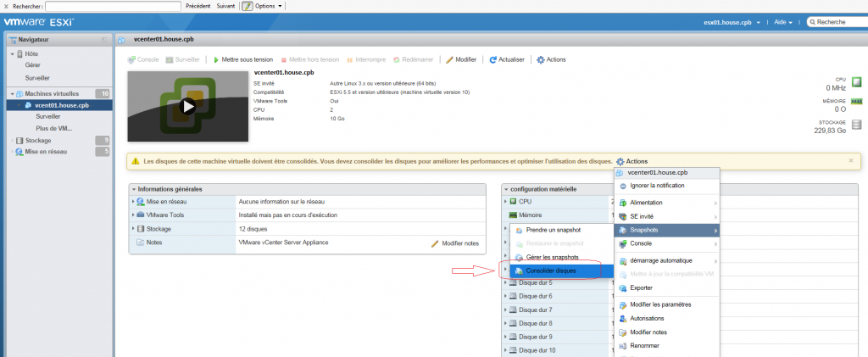Collapse the Navigateur panel icon
868x357 pixels.
[x=104, y=40]
